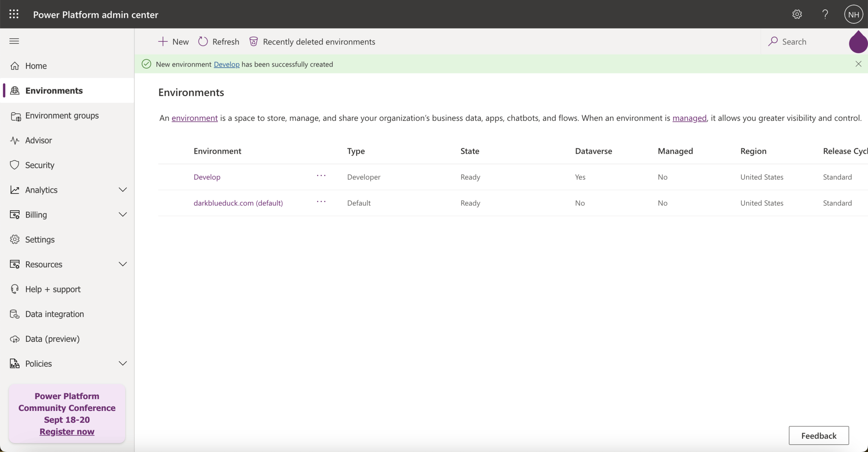
Task: Click the Refresh toolbar button
Action: pos(219,41)
